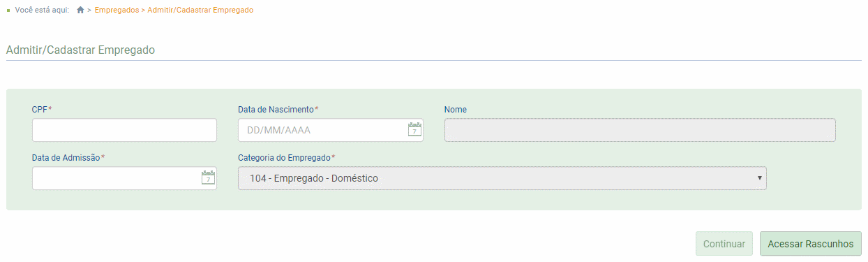Image resolution: width=868 pixels, height=262 pixels.
Task: Click the Data de Nascimento date field
Action: [x=331, y=130]
